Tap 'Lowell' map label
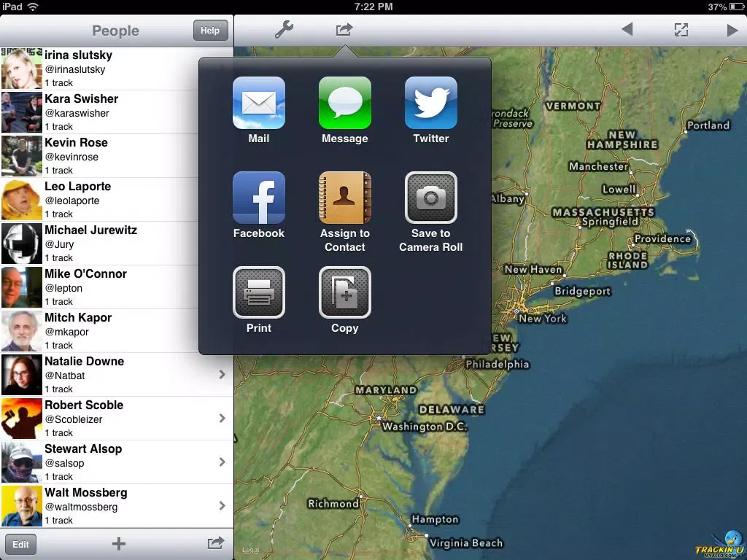747x560 pixels. click(x=619, y=190)
